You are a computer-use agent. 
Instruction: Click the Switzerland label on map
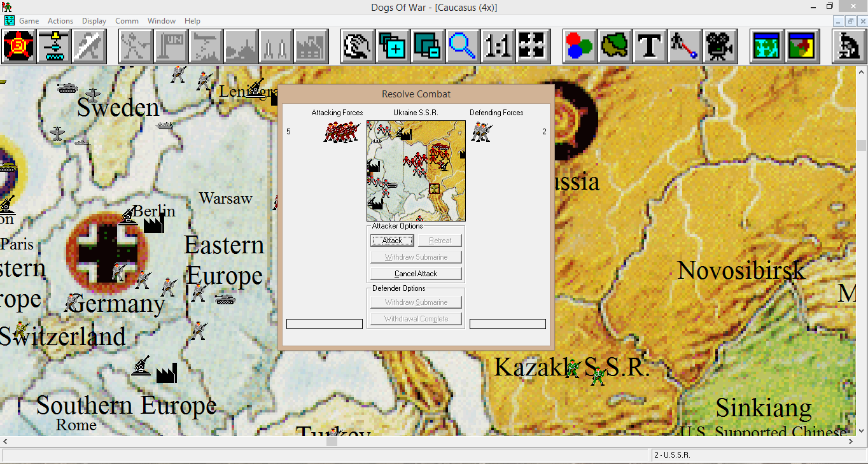(x=63, y=336)
